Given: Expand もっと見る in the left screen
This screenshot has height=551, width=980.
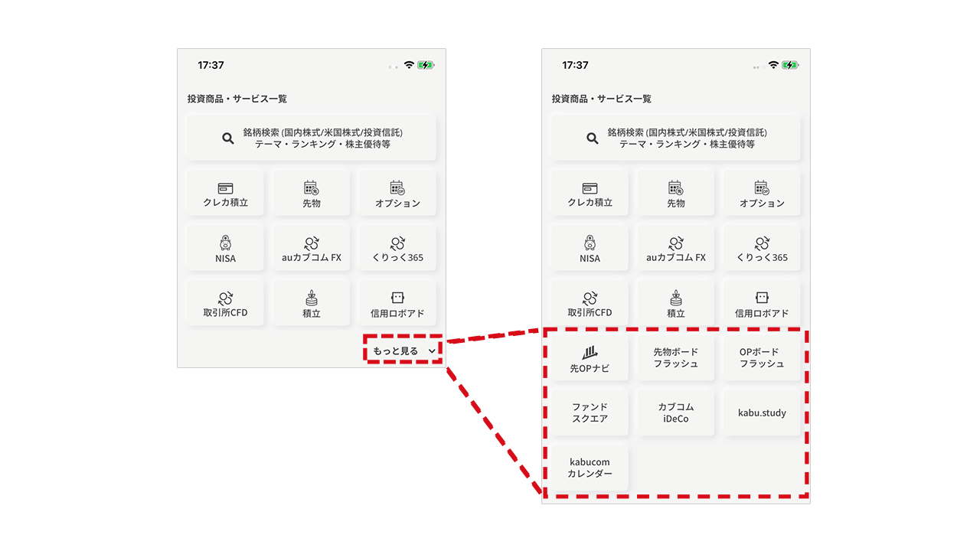Looking at the screenshot, I should point(403,350).
